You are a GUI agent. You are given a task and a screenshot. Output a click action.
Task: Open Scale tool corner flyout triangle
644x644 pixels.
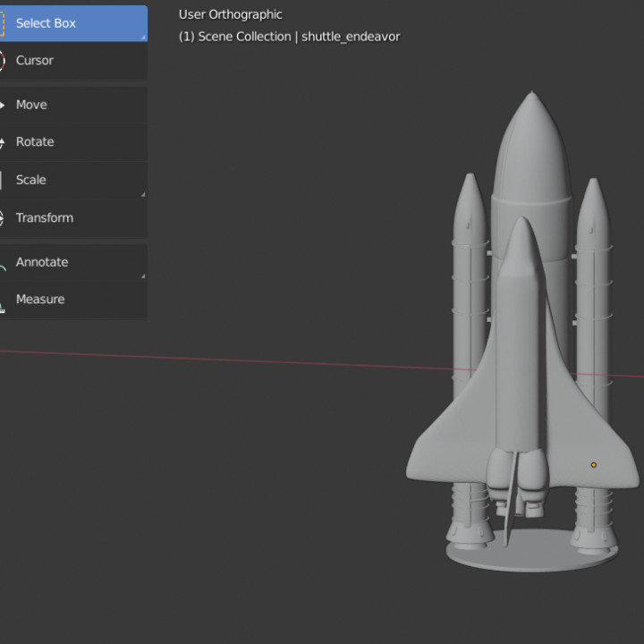(143, 194)
